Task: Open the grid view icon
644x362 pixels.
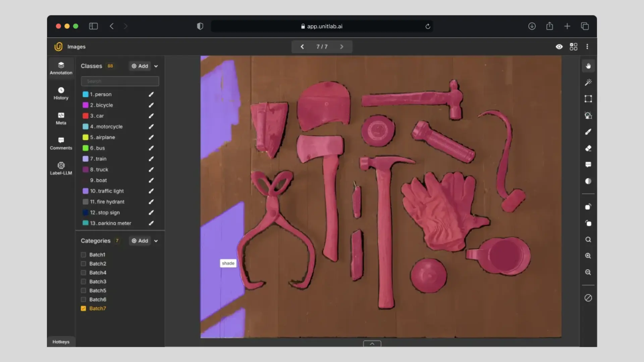Action: pos(574,47)
